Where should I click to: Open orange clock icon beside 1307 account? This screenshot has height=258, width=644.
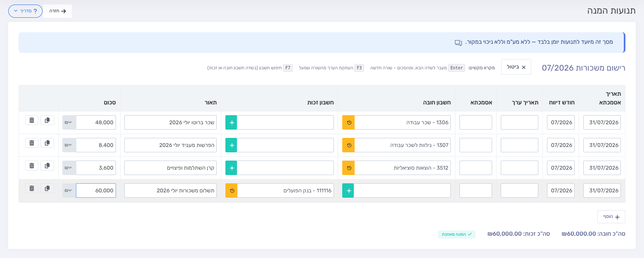point(349,145)
